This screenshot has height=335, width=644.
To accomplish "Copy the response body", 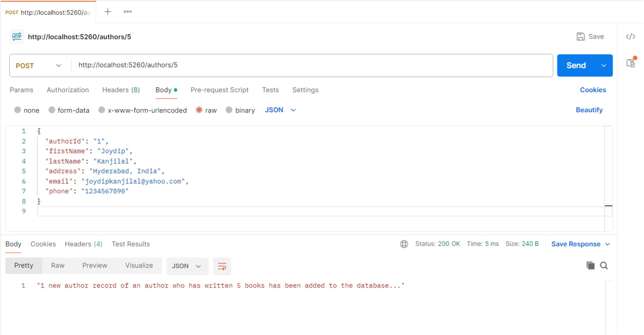I will [x=590, y=266].
